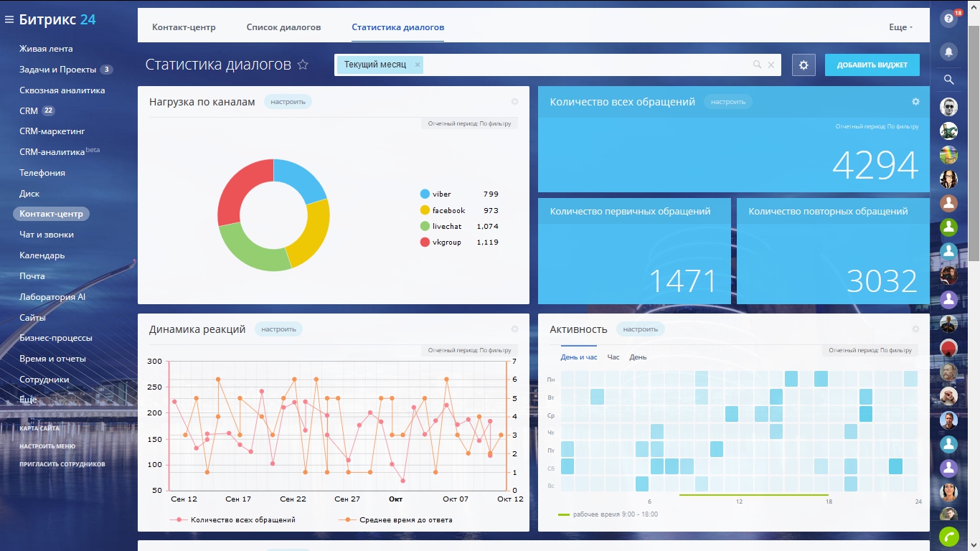The width and height of the screenshot is (980, 551).
Task: Mark page as favorite with star icon
Action: 303,65
